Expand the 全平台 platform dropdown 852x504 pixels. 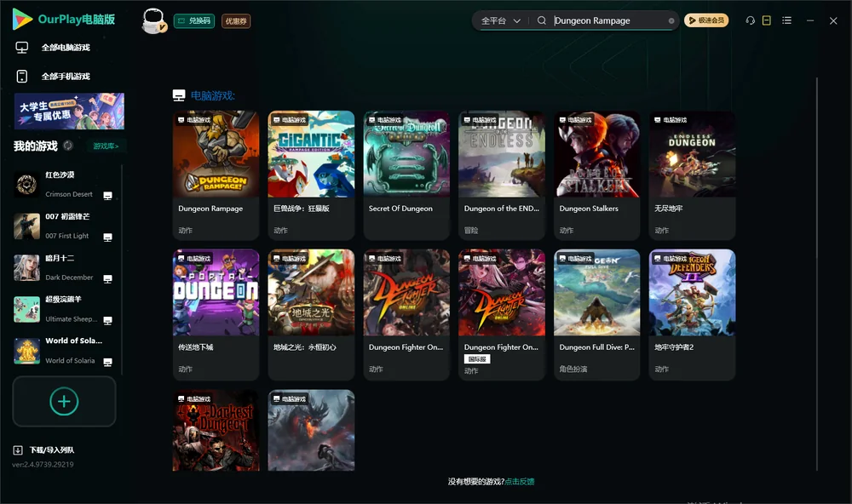[x=500, y=20]
